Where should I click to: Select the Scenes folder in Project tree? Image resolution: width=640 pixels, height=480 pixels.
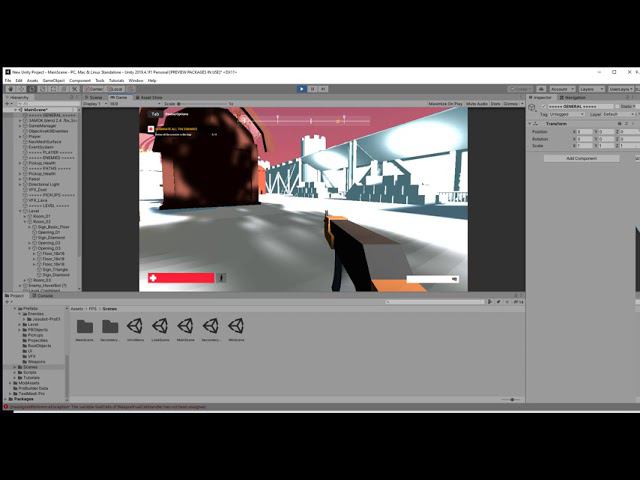coord(31,367)
